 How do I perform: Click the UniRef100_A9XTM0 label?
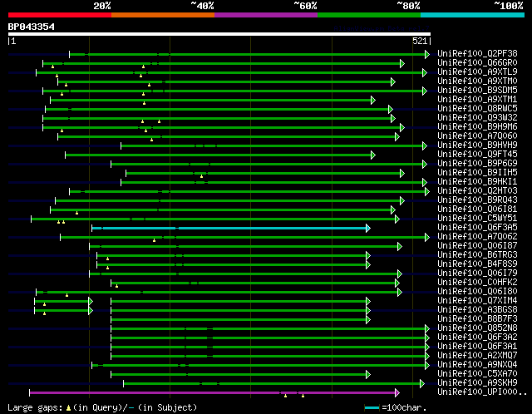click(x=477, y=81)
